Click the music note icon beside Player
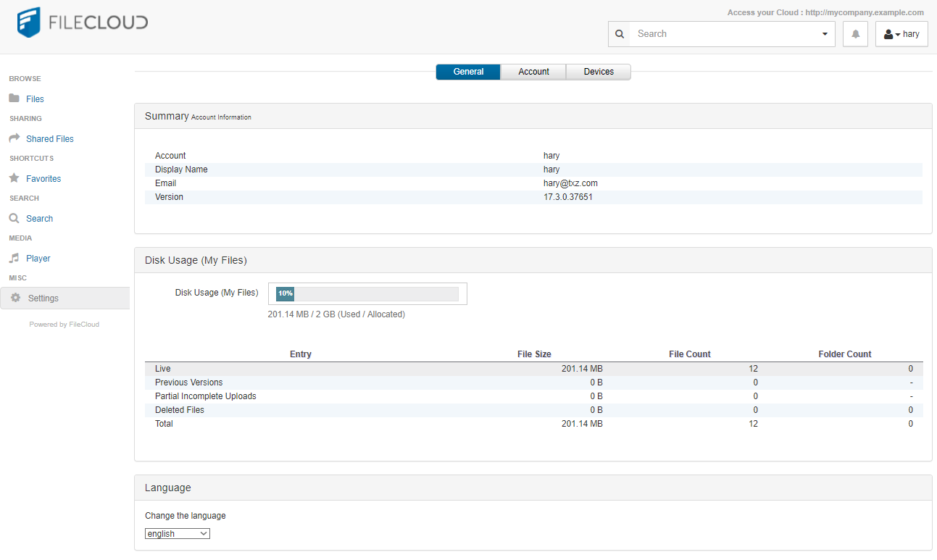The image size is (937, 560). point(14,258)
